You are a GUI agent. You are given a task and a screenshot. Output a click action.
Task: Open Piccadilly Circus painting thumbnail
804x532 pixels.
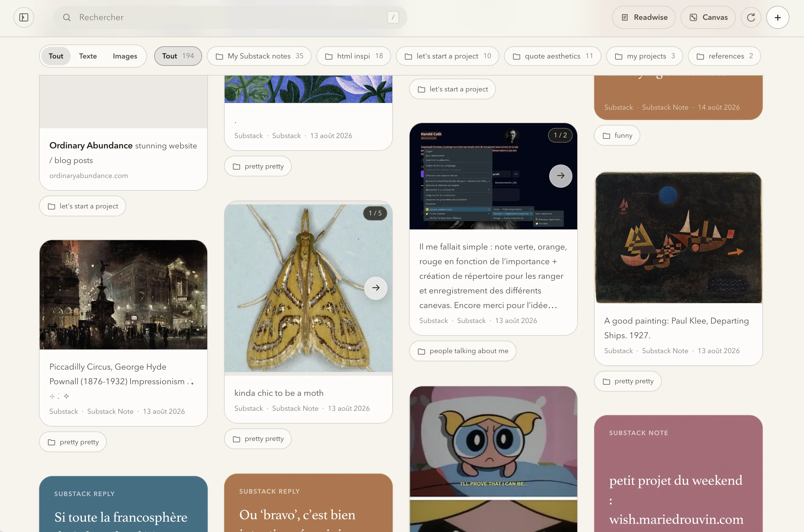tap(123, 295)
